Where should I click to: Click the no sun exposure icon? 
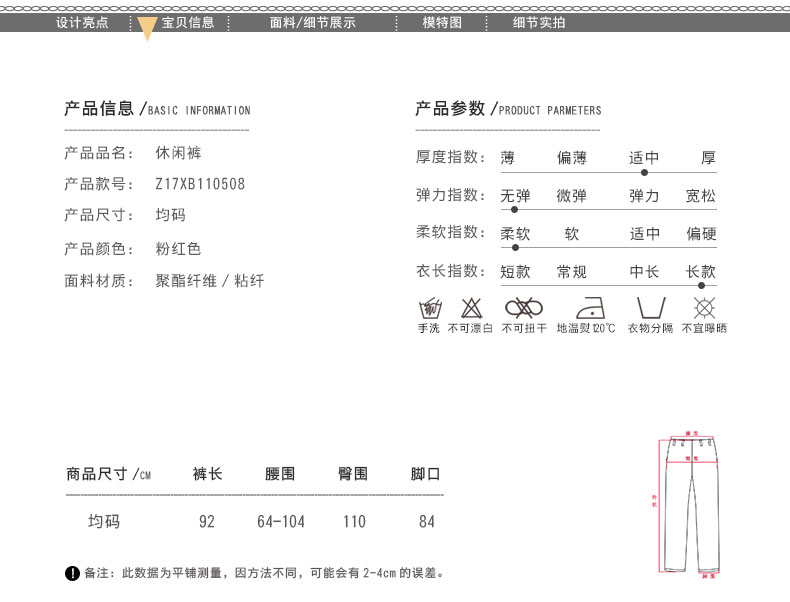704,307
